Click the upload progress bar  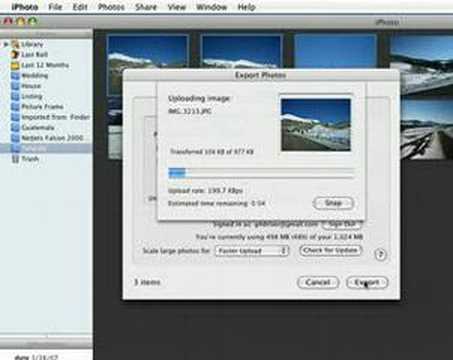(261, 173)
